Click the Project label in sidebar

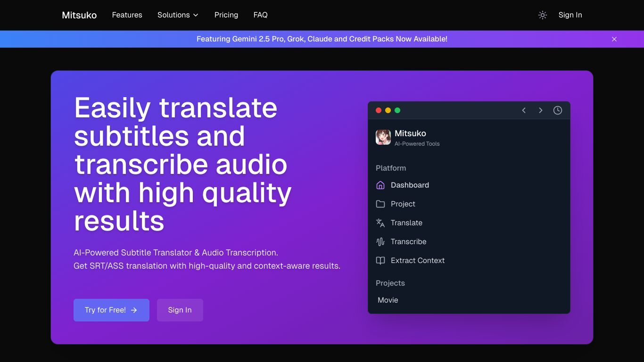point(403,204)
